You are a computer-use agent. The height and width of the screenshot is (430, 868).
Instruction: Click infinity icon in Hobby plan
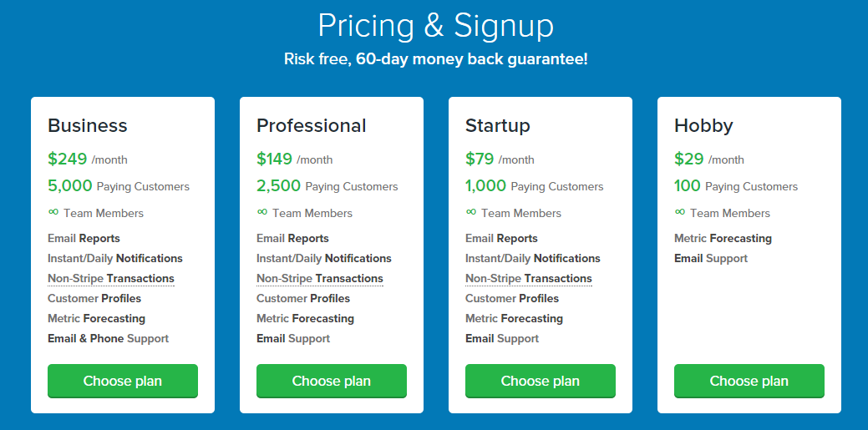680,212
